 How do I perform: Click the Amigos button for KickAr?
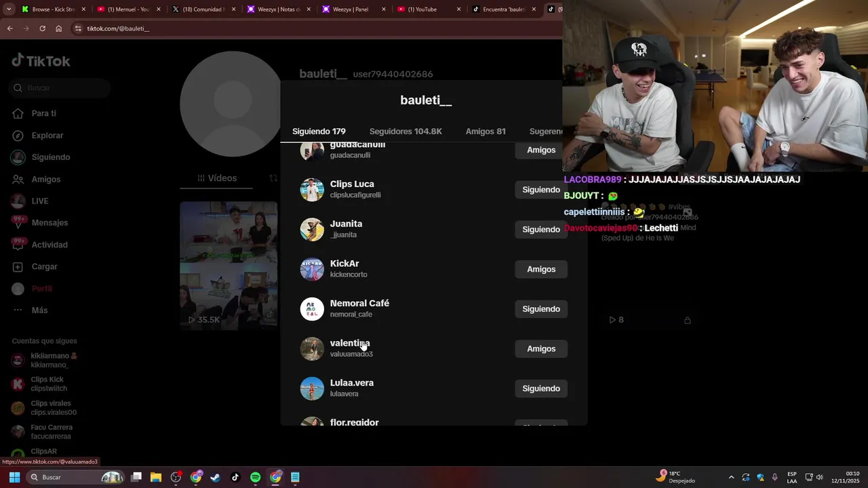[x=541, y=269]
